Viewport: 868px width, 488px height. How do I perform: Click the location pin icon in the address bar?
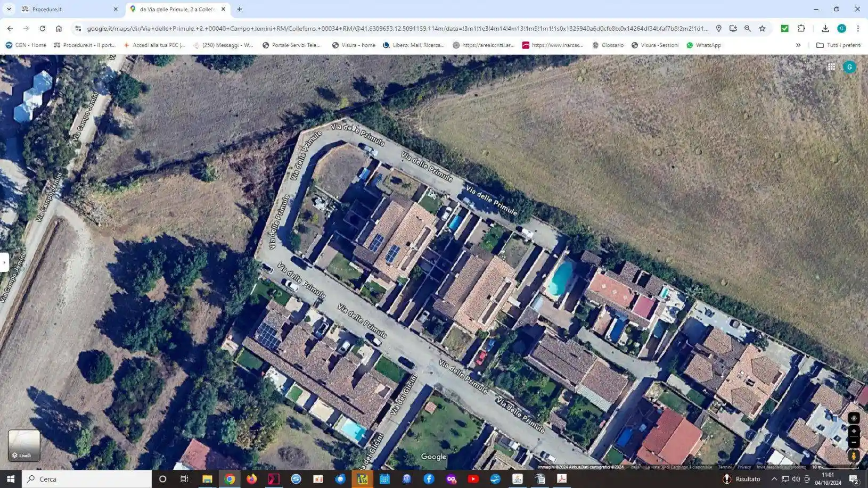719,28
